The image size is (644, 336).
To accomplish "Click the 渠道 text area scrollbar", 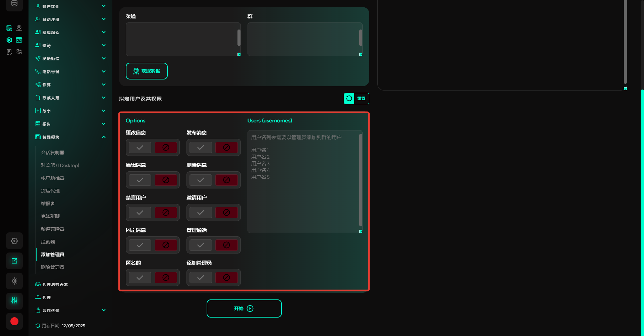I will [239, 38].
